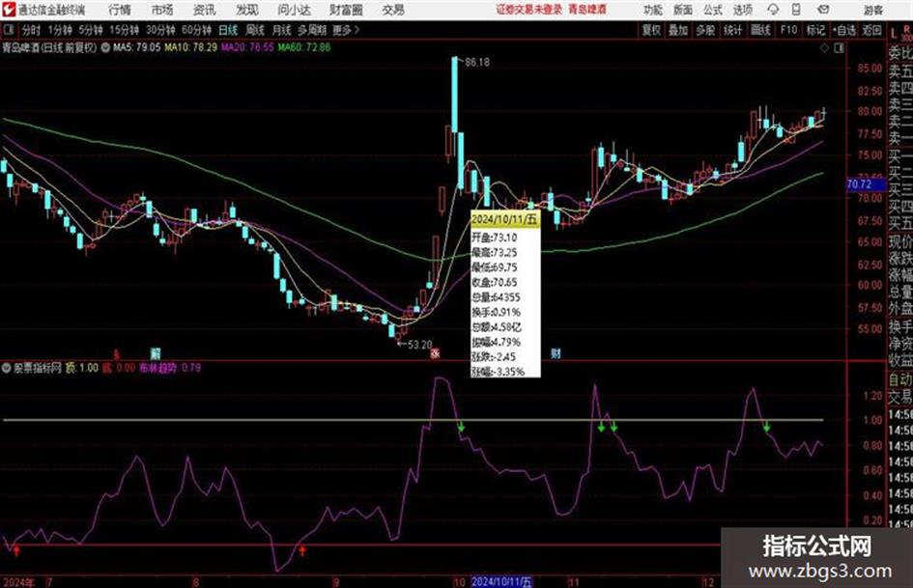Click 证券交易未登录 login status link
Viewport: 913px width, 588px height.
(529, 10)
